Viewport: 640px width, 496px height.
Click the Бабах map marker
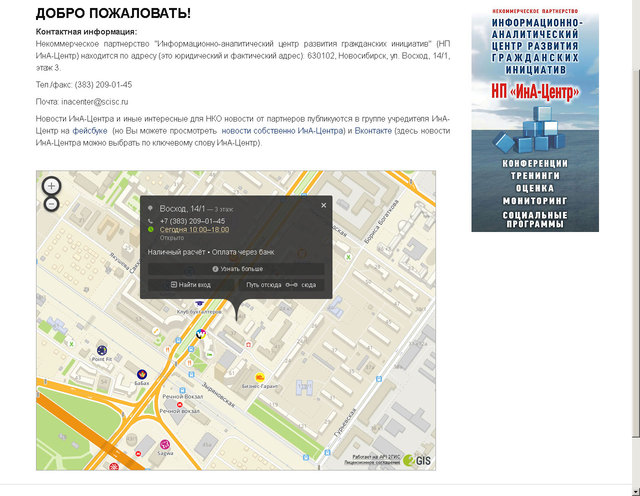142,374
